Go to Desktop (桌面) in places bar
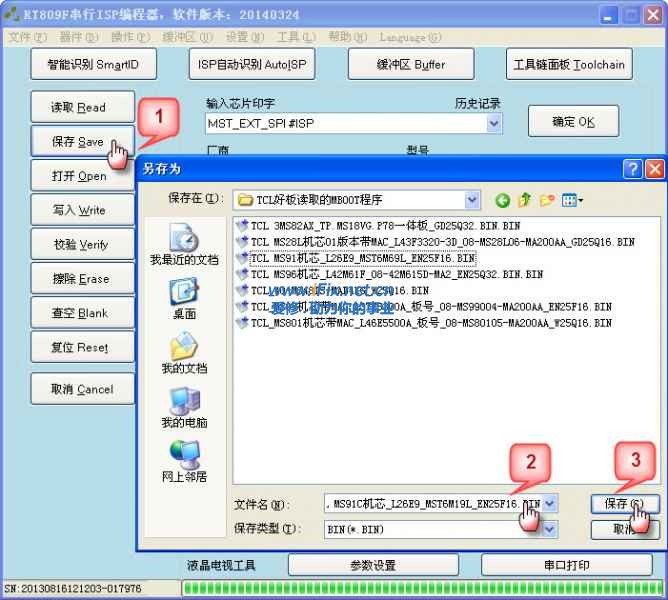 pyautogui.click(x=184, y=298)
